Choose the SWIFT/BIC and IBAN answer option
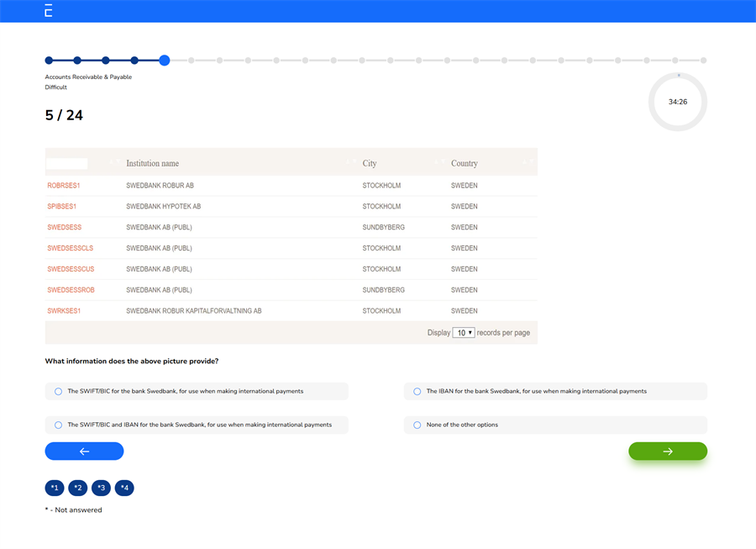 pos(58,425)
